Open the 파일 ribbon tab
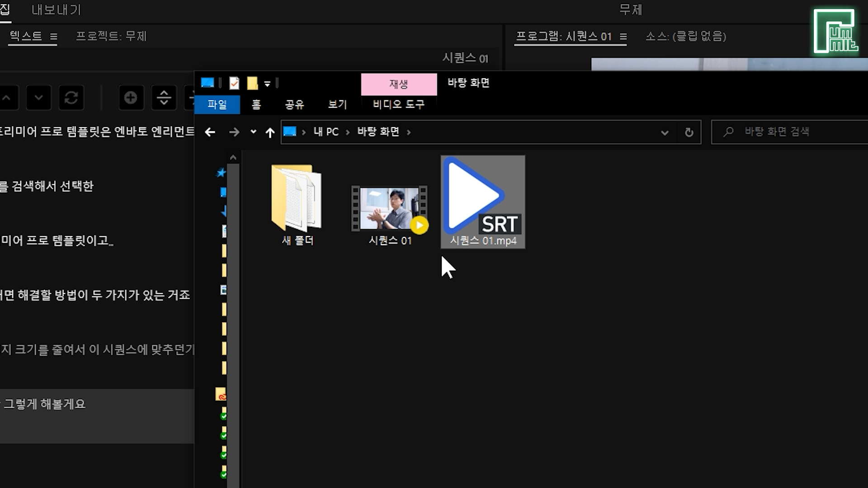This screenshot has width=868, height=488. coord(217,104)
